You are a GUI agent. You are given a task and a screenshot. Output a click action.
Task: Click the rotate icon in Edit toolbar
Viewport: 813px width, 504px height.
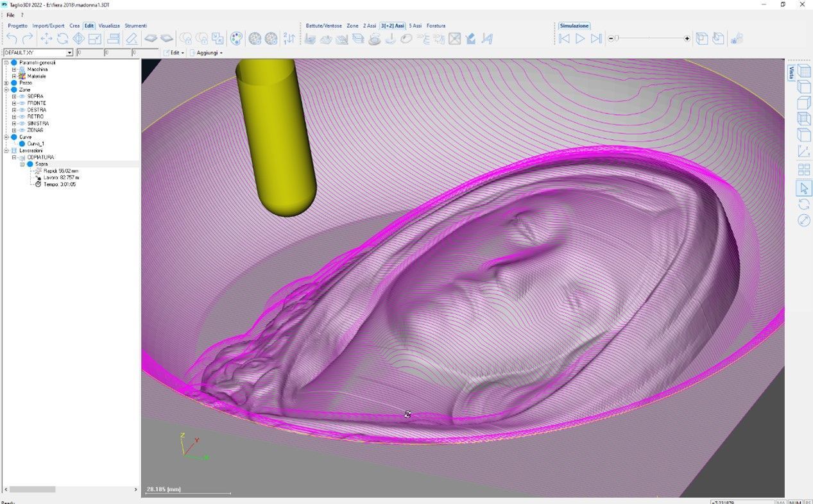62,39
